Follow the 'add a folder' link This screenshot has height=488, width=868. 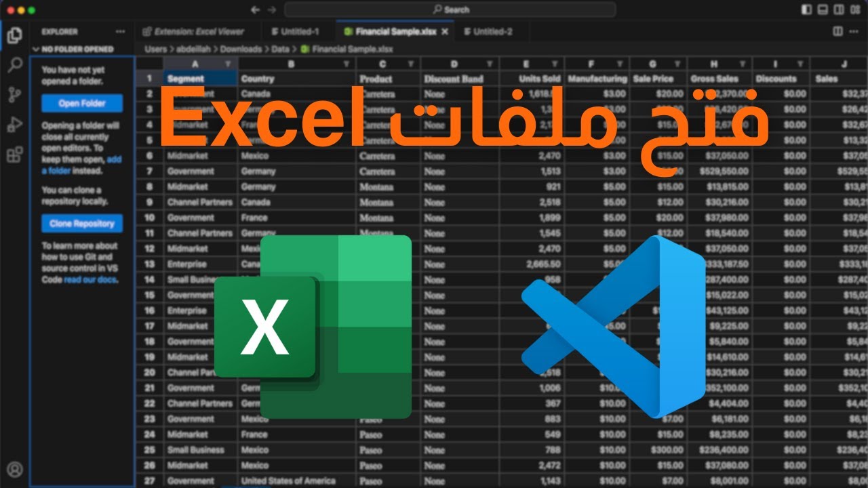pyautogui.click(x=81, y=165)
